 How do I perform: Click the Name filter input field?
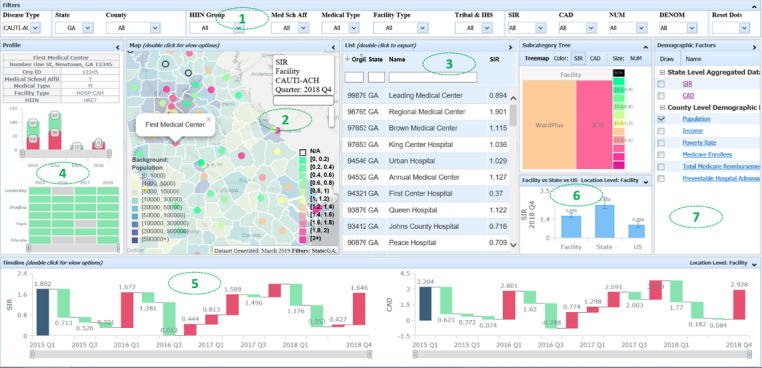(x=433, y=77)
